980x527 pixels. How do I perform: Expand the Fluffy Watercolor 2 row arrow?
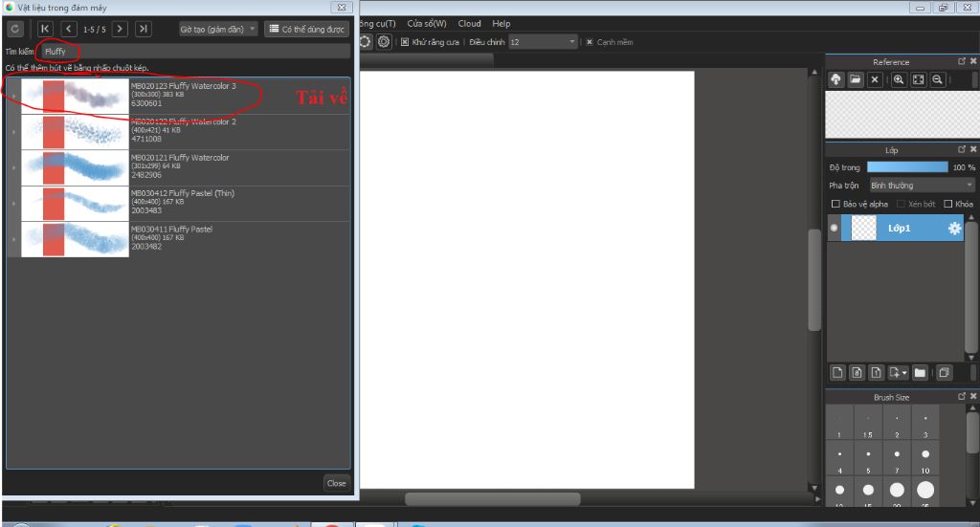pyautogui.click(x=13, y=132)
